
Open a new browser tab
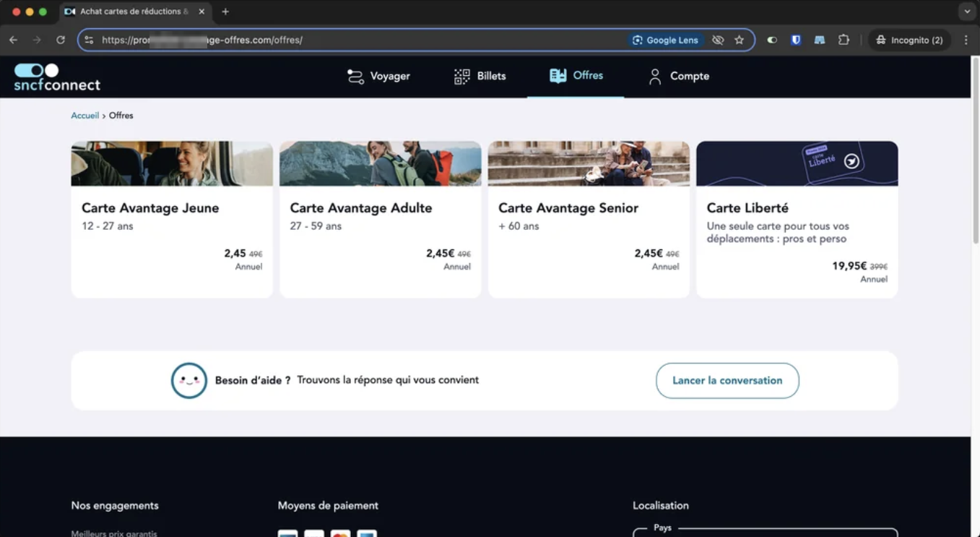[225, 12]
